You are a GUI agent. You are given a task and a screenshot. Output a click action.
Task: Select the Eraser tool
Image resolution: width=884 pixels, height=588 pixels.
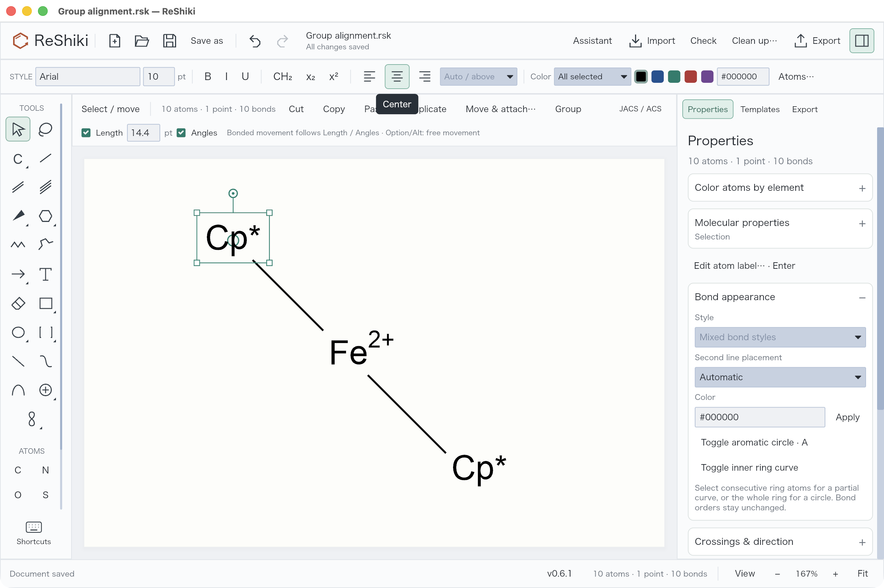point(18,303)
